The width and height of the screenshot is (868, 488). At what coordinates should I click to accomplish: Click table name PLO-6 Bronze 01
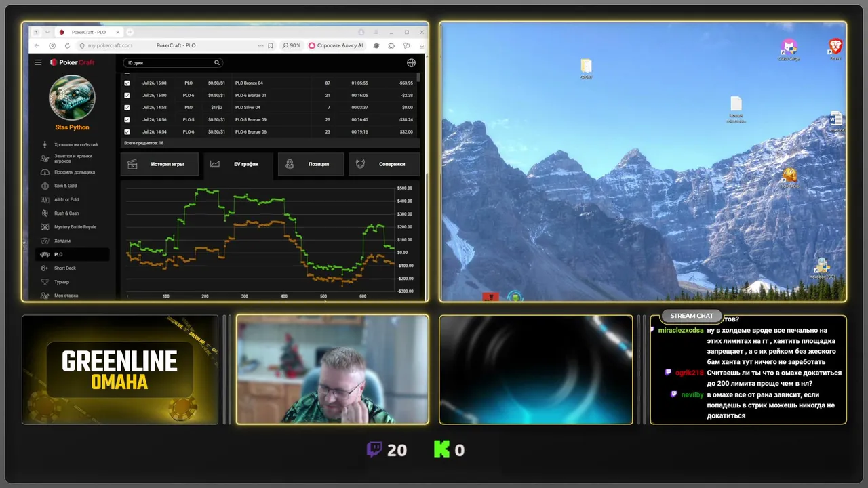pyautogui.click(x=251, y=96)
